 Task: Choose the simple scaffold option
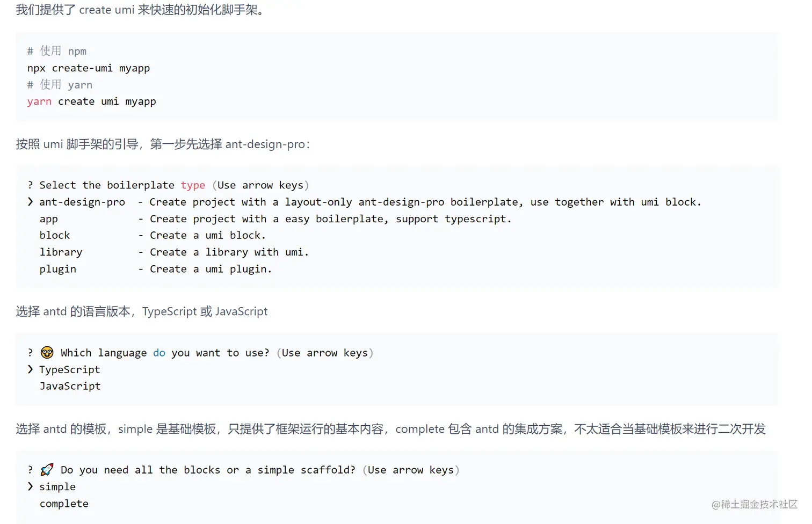click(x=57, y=487)
